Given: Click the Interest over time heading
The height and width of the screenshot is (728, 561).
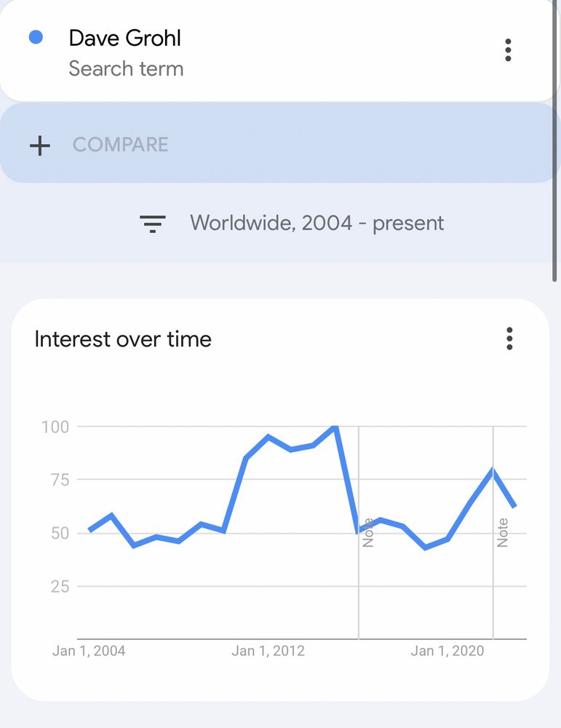Looking at the screenshot, I should (x=123, y=339).
